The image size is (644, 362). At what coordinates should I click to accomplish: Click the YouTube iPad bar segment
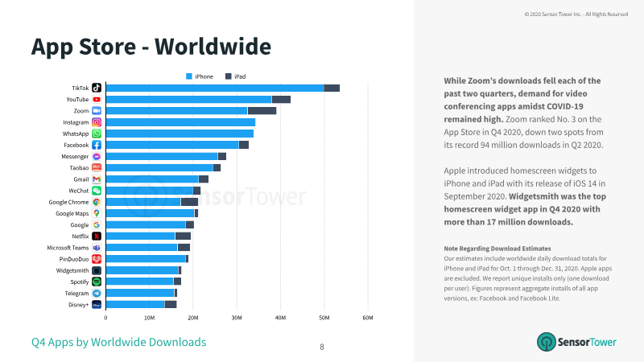(x=281, y=99)
